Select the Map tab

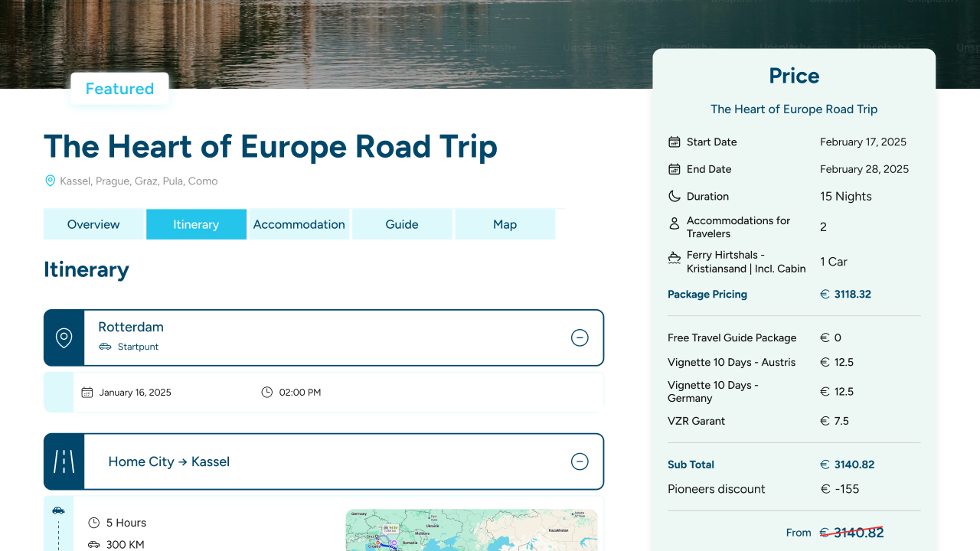(x=505, y=224)
